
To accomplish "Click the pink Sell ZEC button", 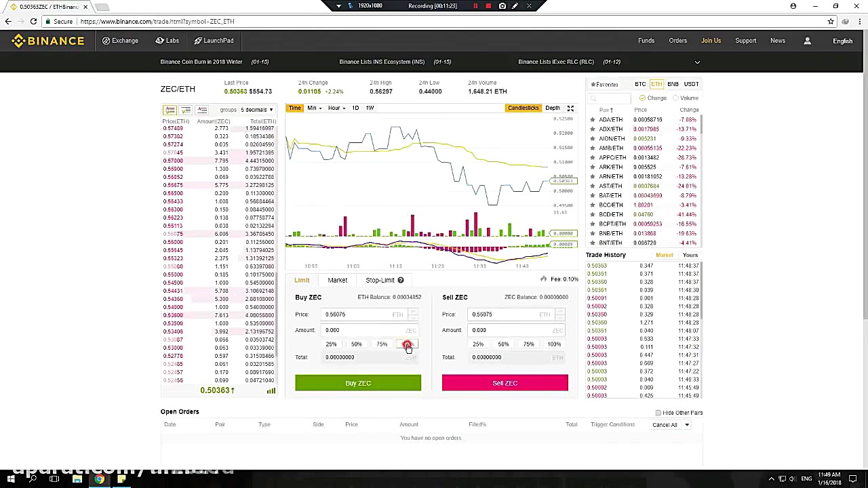I will click(x=505, y=383).
